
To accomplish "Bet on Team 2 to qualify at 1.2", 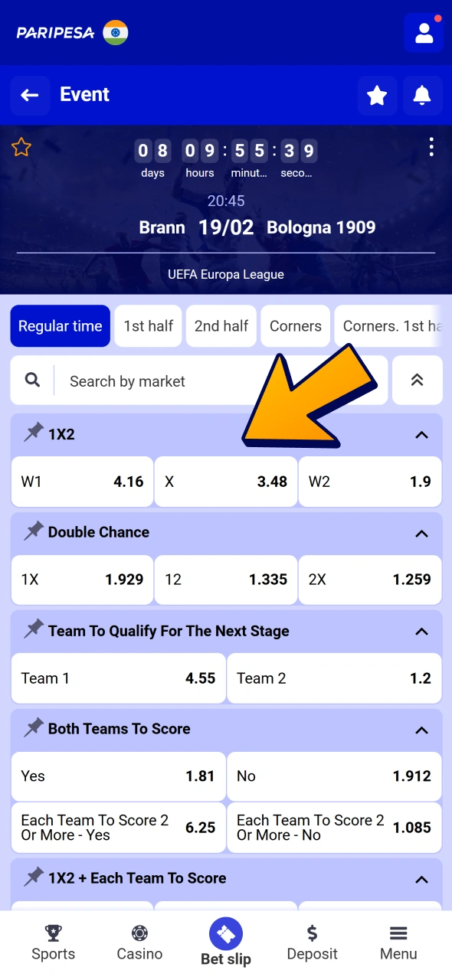I will [333, 678].
